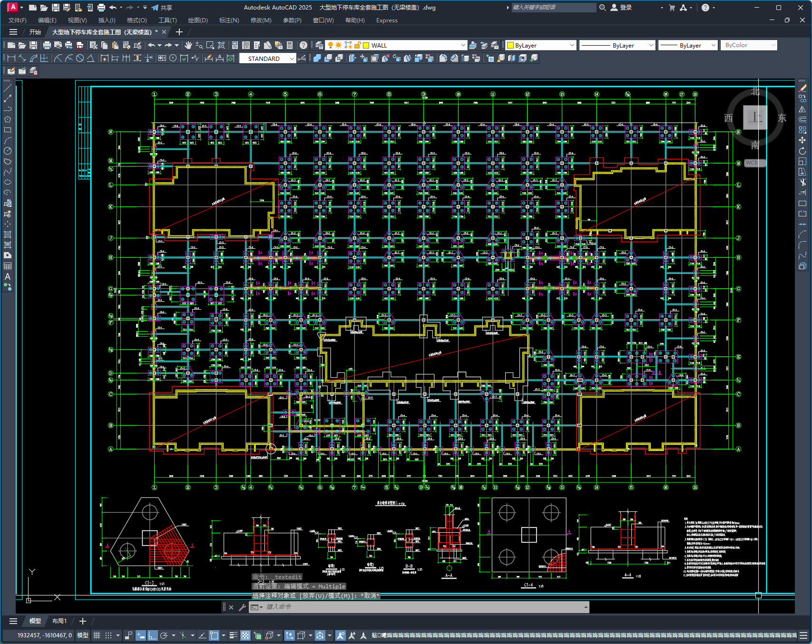Expand the Redo history dropdown arrow

pos(176,45)
